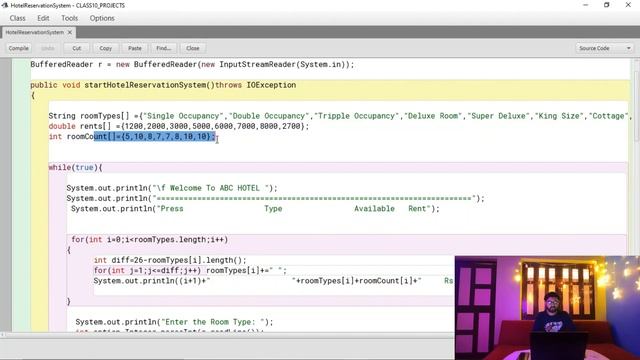640x360 pixels.
Task: Expand the Source Code view dropdown
Action: pos(604,48)
